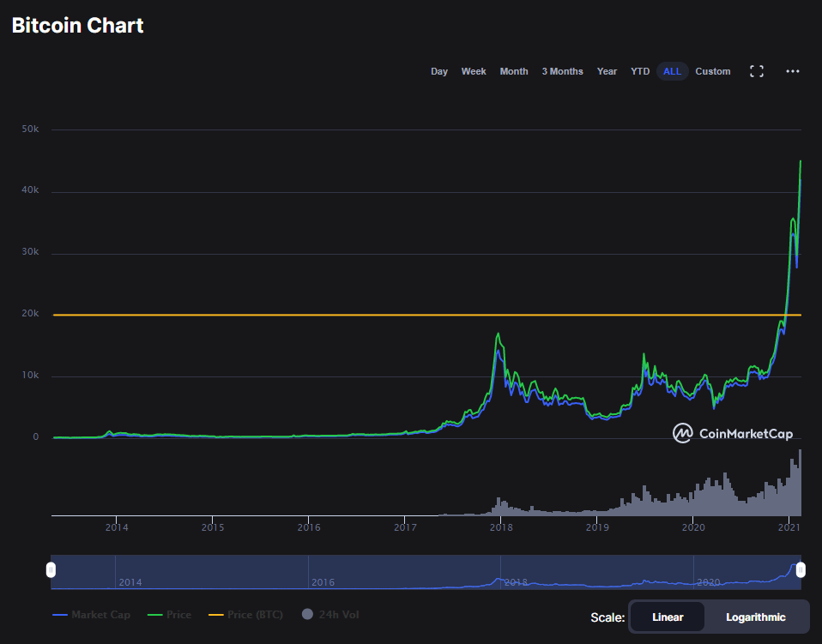The height and width of the screenshot is (644, 822).
Task: Select the Week time range
Action: [x=474, y=71]
